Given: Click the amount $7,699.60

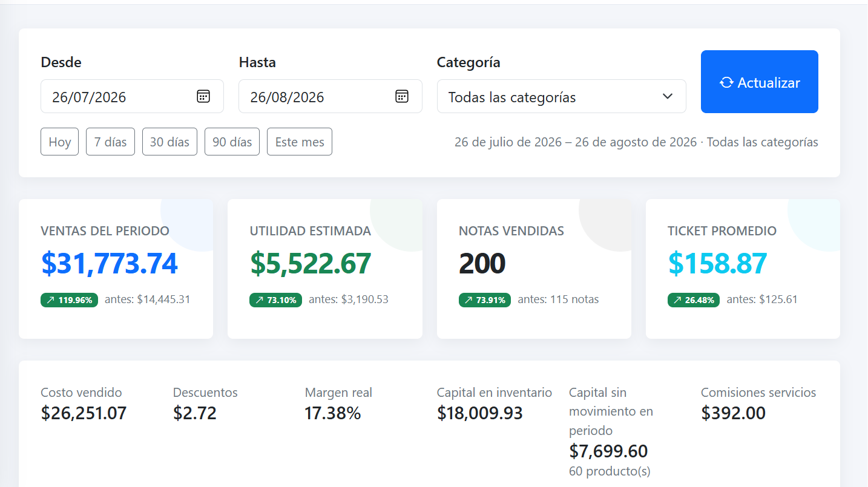Looking at the screenshot, I should click(608, 451).
